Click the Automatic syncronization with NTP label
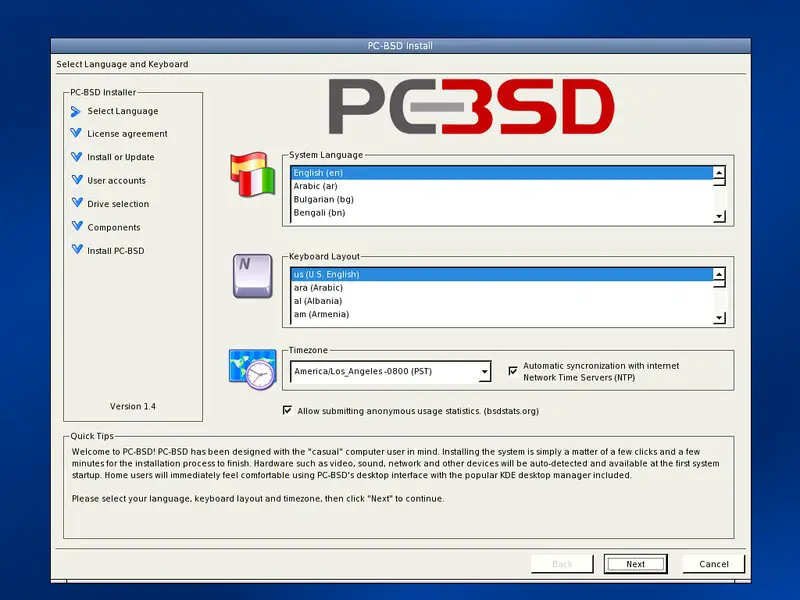The height and width of the screenshot is (600, 800). 601,371
